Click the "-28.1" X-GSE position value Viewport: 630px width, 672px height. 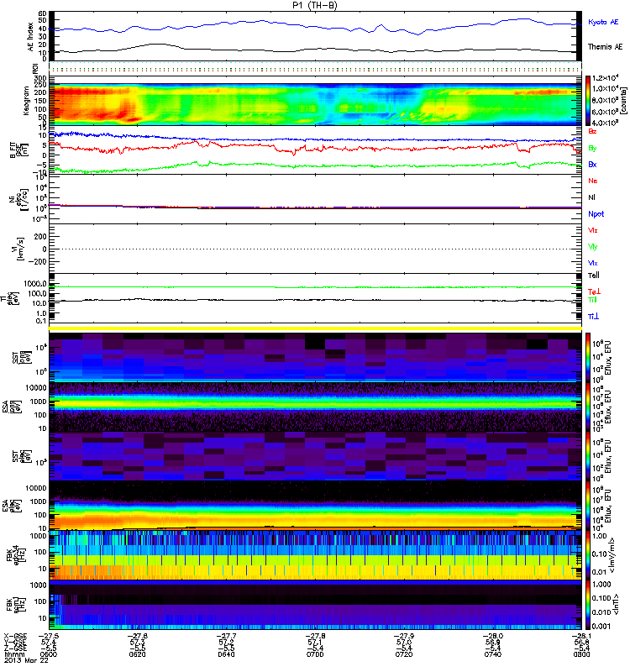click(x=581, y=637)
